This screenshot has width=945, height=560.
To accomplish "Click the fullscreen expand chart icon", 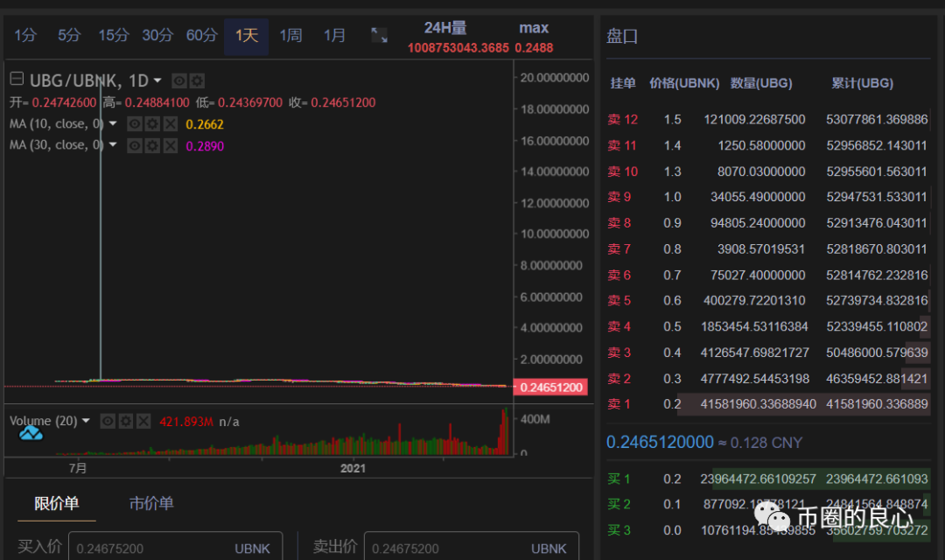I will (379, 35).
